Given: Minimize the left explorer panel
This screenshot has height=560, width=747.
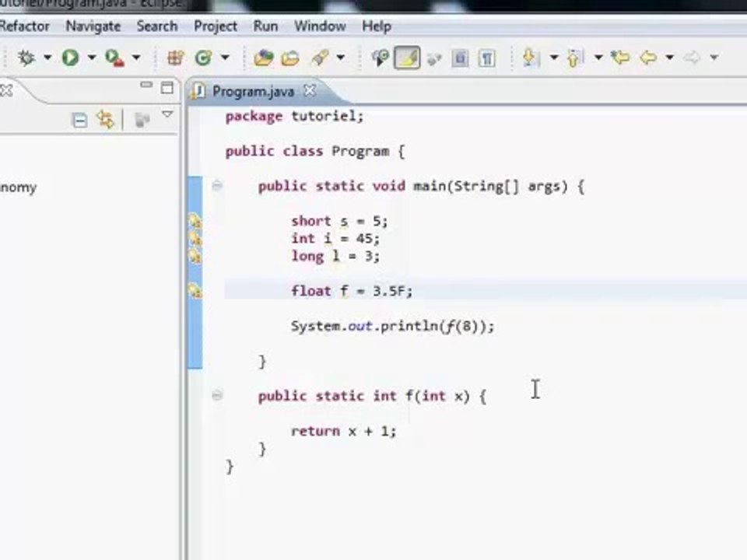Looking at the screenshot, I should (x=146, y=85).
